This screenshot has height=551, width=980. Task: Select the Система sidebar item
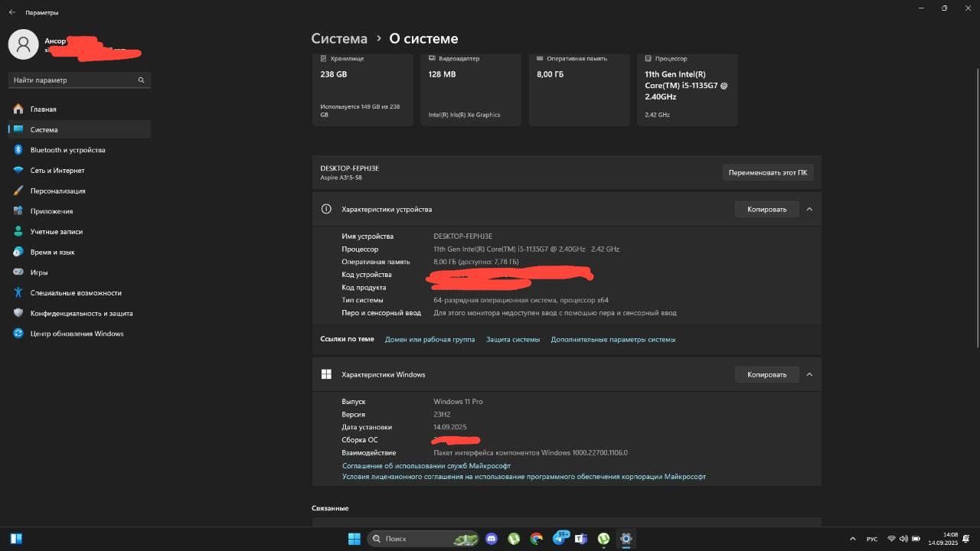pyautogui.click(x=80, y=129)
